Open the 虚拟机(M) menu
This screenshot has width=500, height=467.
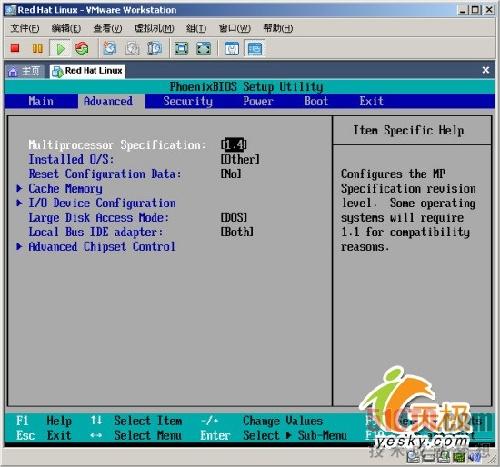154,28
